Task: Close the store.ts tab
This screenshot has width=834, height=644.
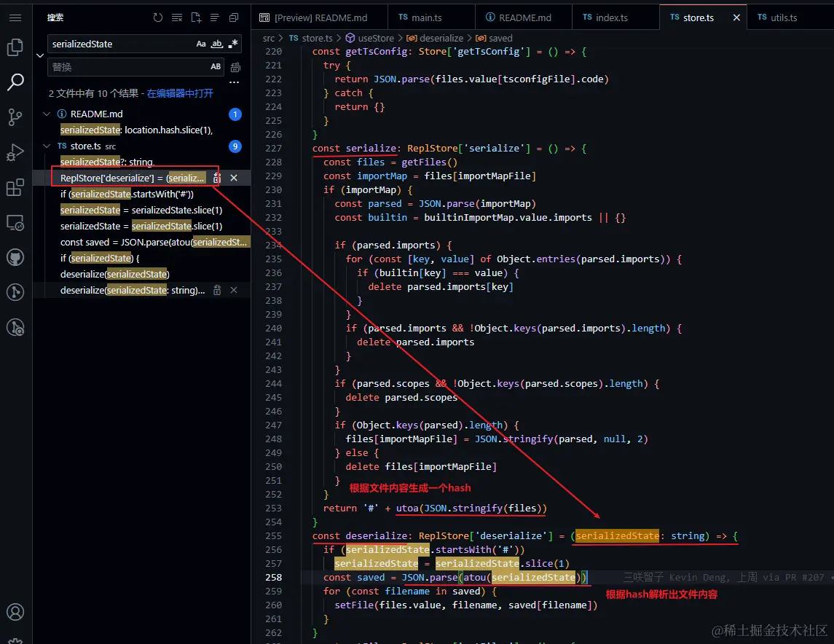Action: click(736, 17)
